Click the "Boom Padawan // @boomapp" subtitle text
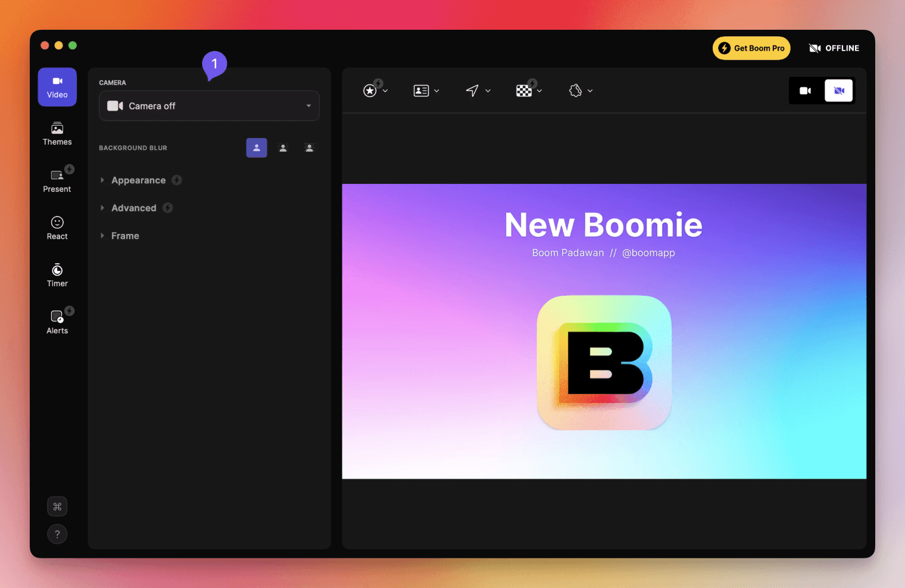The image size is (905, 588). (x=604, y=253)
